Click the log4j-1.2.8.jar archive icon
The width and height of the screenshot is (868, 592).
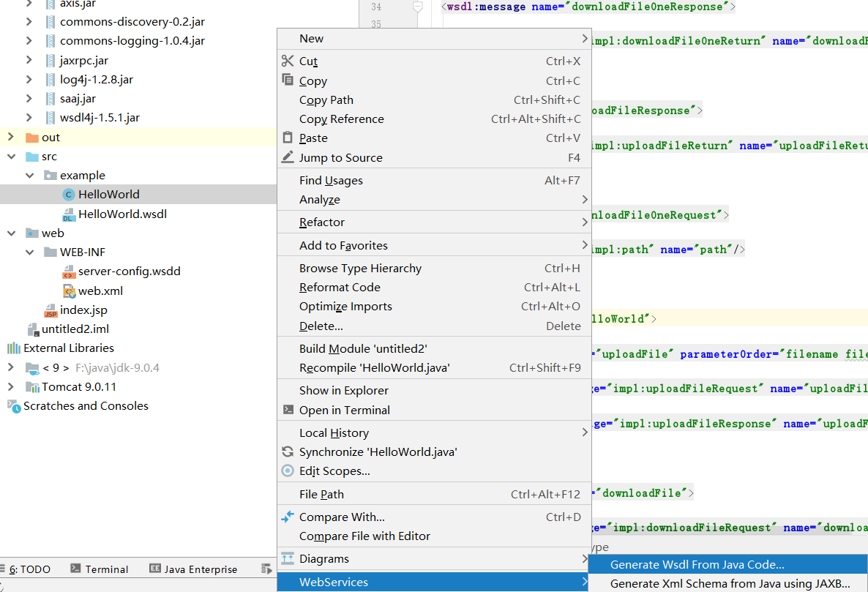50,80
